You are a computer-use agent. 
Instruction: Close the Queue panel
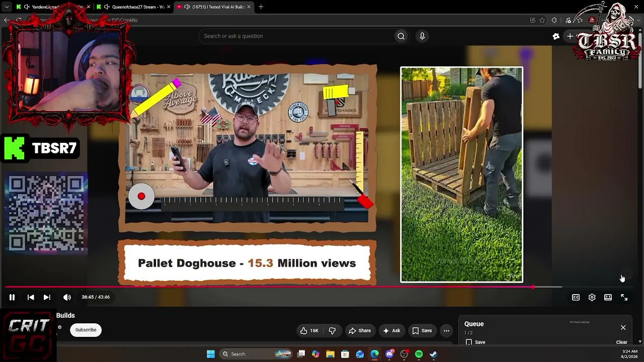click(623, 328)
